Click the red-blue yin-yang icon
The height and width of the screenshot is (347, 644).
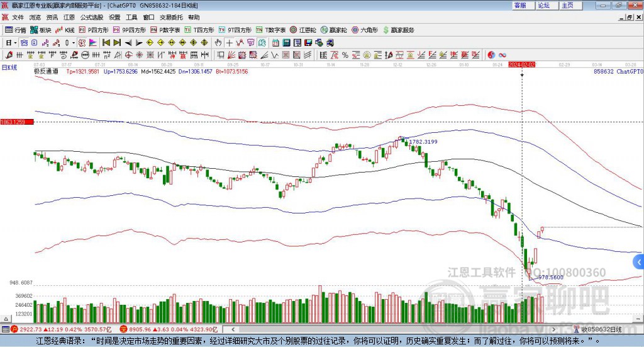pos(491,55)
